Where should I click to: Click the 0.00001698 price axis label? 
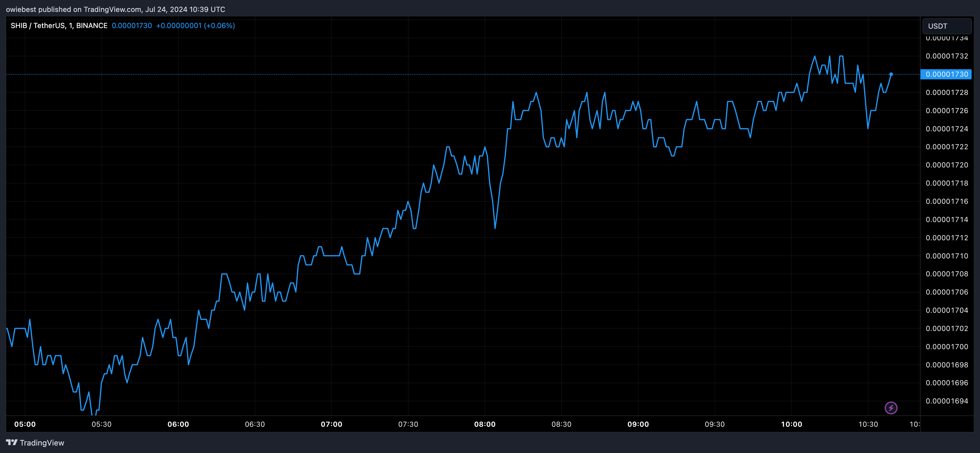point(947,365)
